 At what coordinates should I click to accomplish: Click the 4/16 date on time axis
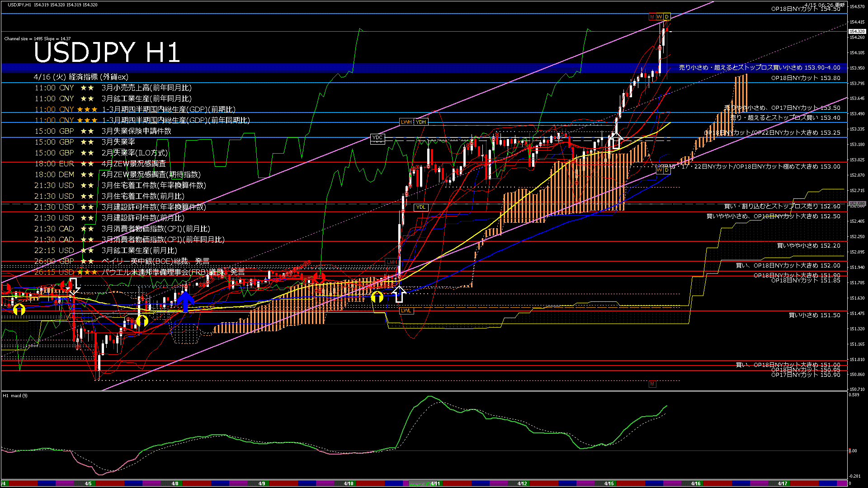(x=696, y=483)
